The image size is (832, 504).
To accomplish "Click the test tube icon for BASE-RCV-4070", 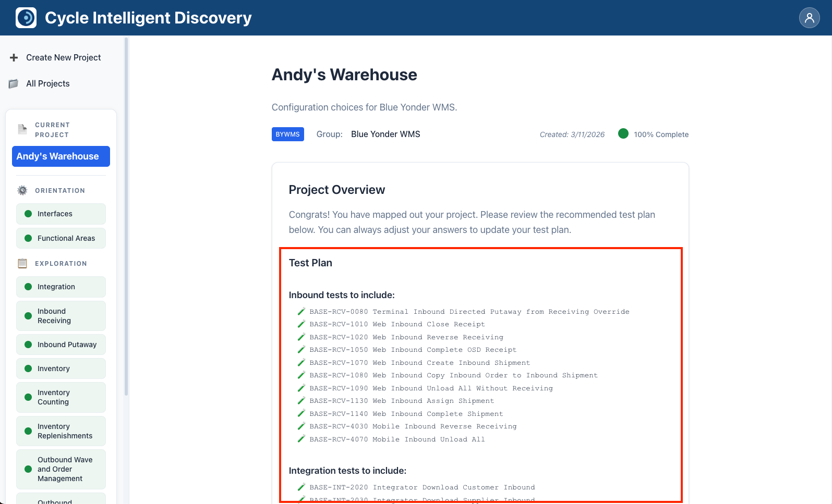I will [301, 439].
